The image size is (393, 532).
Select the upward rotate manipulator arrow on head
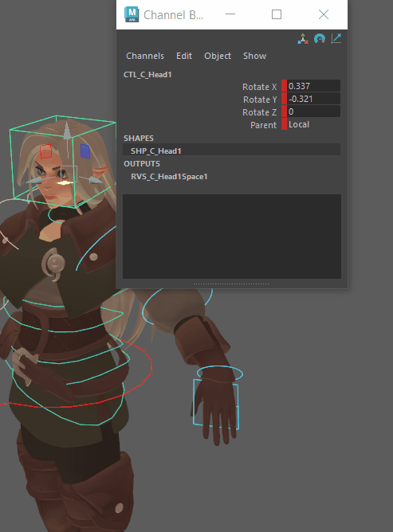click(67, 130)
